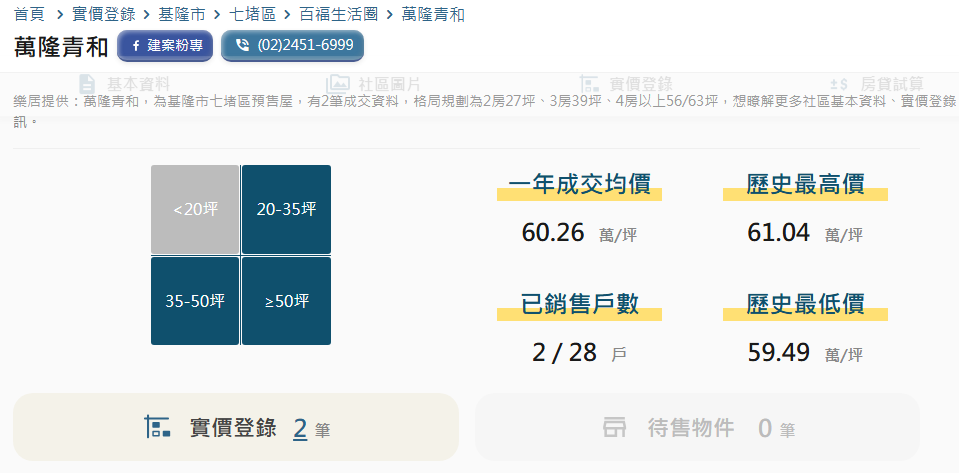The height and width of the screenshot is (473, 959).
Task: Click the storefront icon next to 待售物件
Action: (614, 428)
